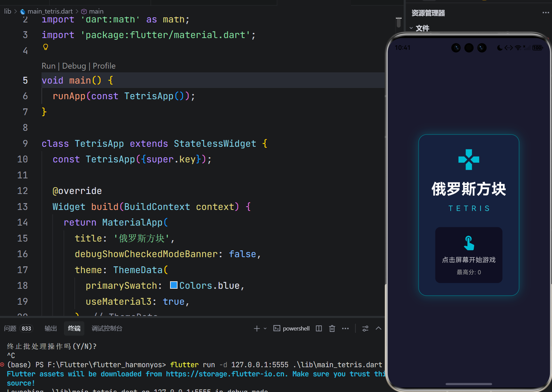Maximize panel with the chevron up icon
The image size is (552, 392).
379,328
